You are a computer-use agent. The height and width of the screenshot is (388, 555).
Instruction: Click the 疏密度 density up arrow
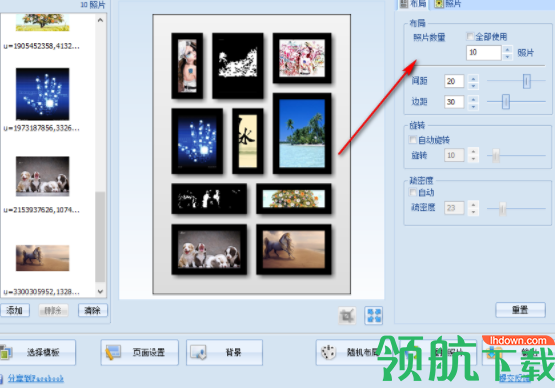coord(473,204)
